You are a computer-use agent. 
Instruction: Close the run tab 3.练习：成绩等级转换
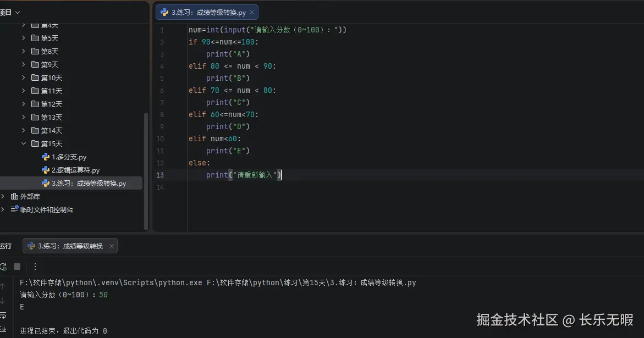111,246
